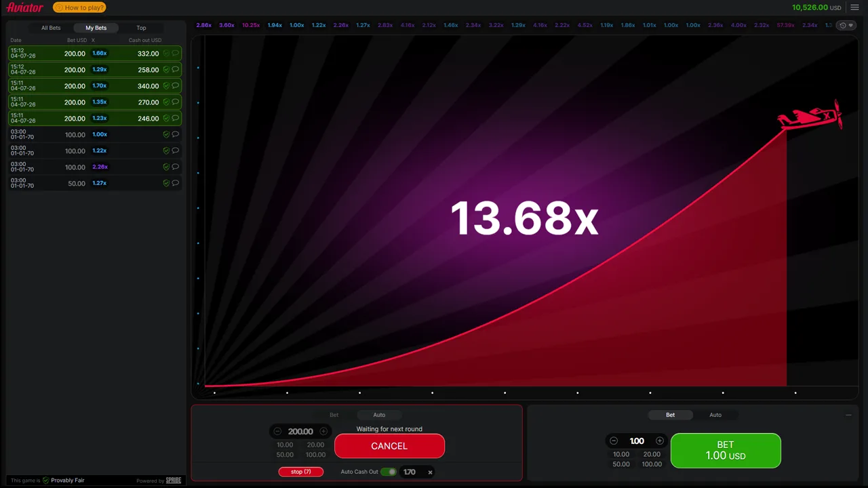Open fairness shield icon for 246.00 cashout row

point(166,118)
